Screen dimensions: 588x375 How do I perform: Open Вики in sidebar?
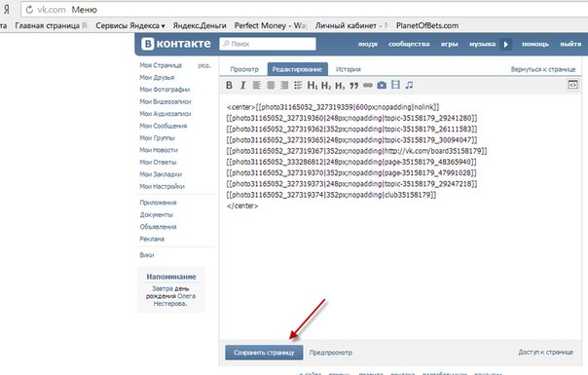147,255
